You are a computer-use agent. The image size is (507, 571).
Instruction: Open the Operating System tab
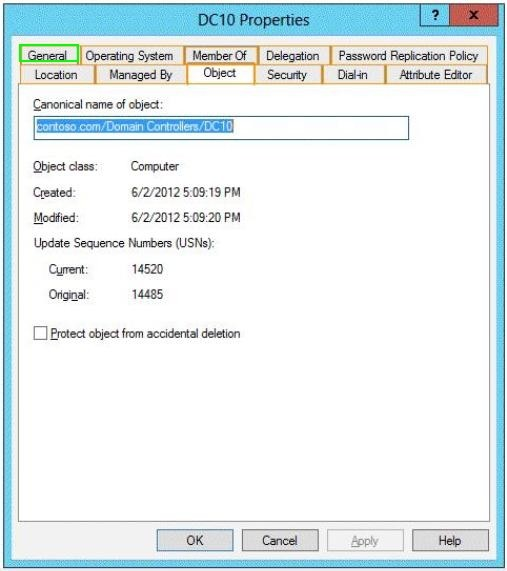(129, 56)
